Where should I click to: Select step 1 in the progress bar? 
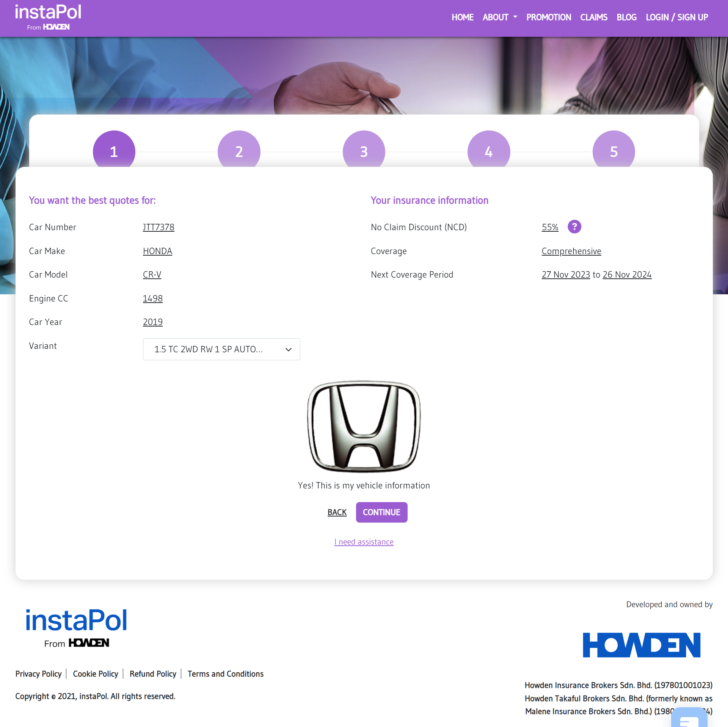(114, 151)
